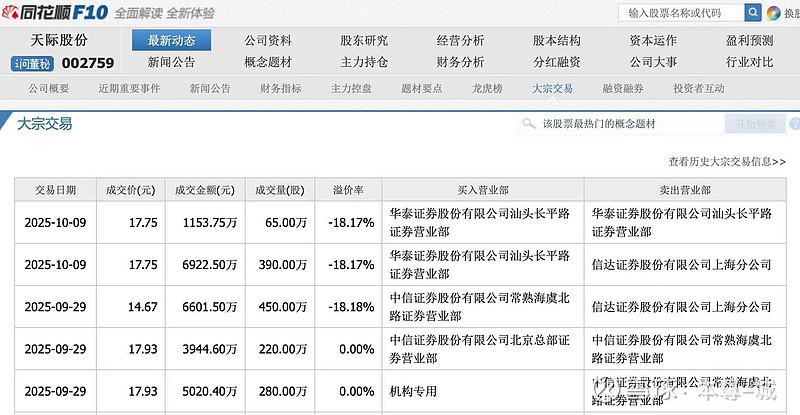Image resolution: width=800 pixels, height=415 pixels.
Task: Click the 卖出营业部 column header
Action: coord(685,190)
